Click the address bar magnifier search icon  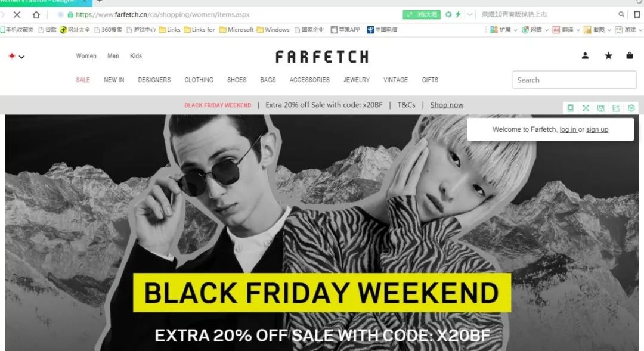click(621, 14)
